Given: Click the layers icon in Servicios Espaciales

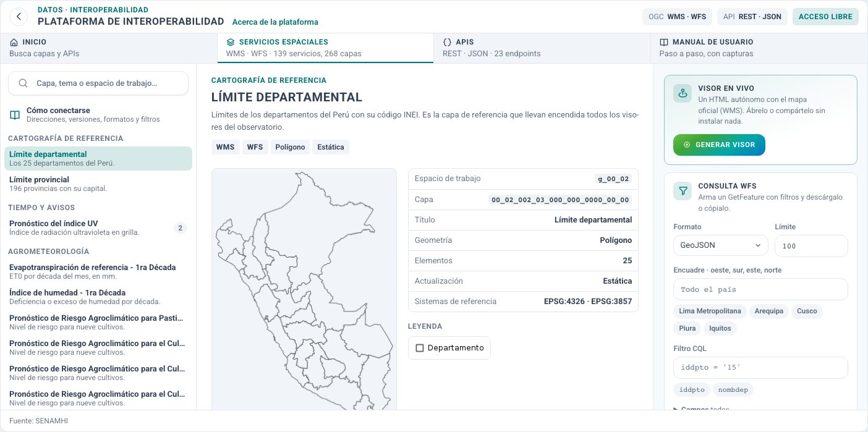Looking at the screenshot, I should [x=231, y=42].
